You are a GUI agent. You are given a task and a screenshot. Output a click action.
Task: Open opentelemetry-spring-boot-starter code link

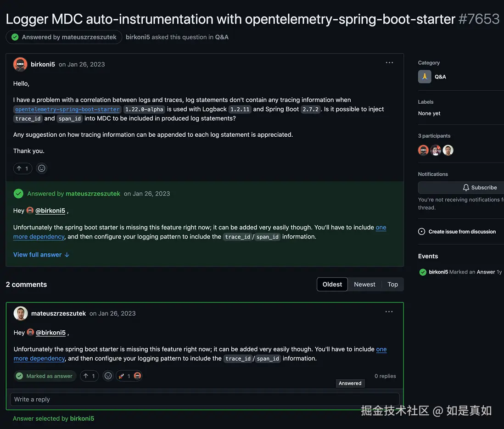[67, 109]
